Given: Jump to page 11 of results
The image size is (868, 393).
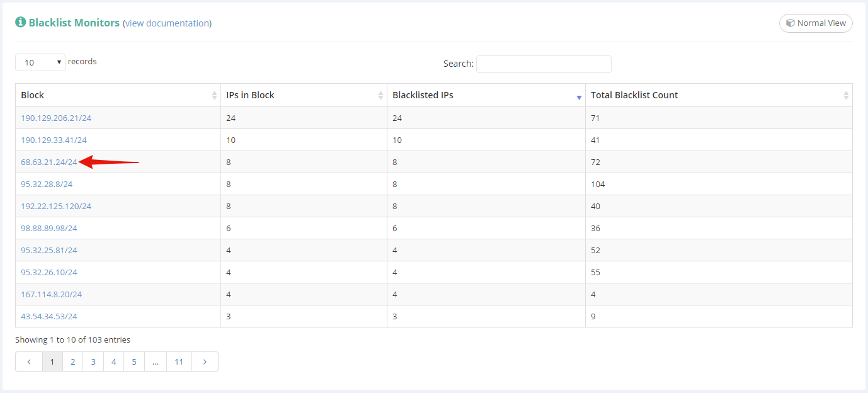Looking at the screenshot, I should point(180,362).
